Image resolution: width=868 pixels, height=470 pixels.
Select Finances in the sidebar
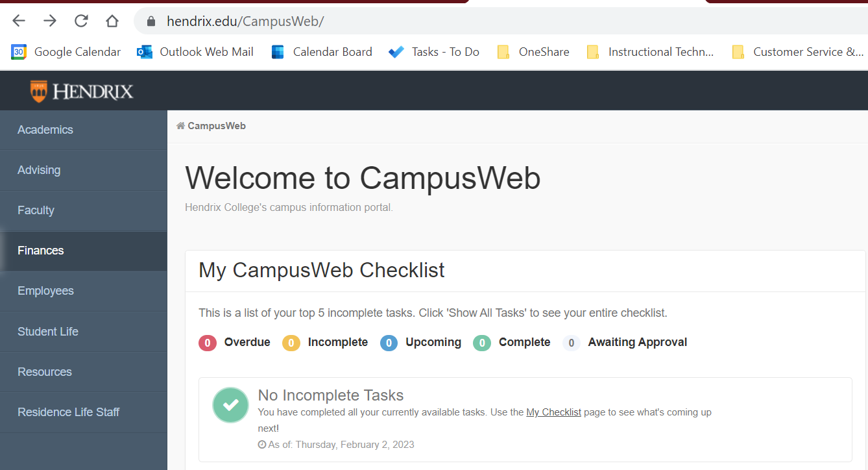[x=40, y=250]
